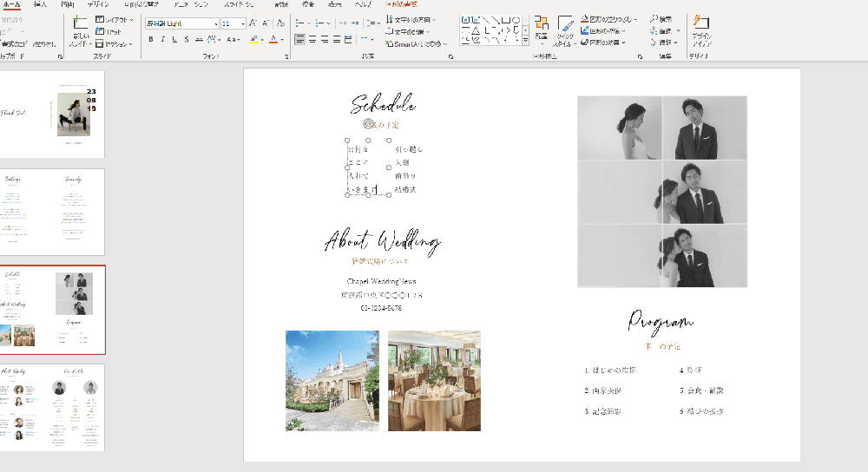The width and height of the screenshot is (868, 472).
Task: Toggle italic text formatting
Action: click(x=162, y=39)
